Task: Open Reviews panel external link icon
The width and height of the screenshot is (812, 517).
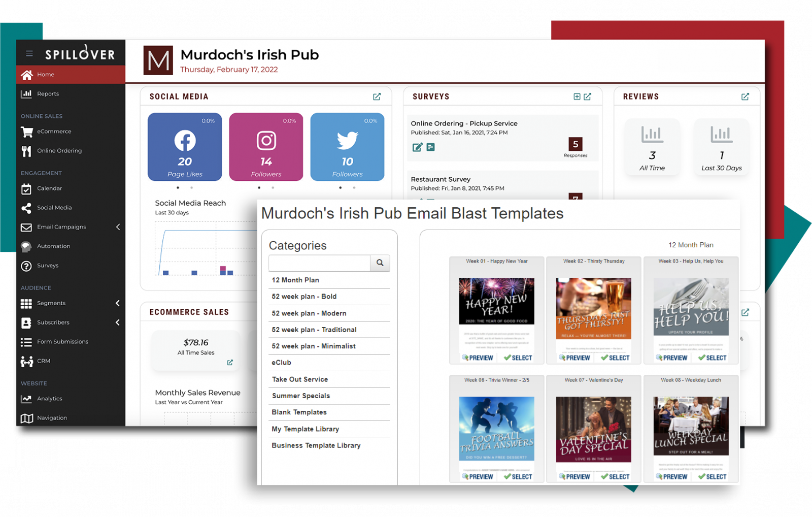Action: 745,96
